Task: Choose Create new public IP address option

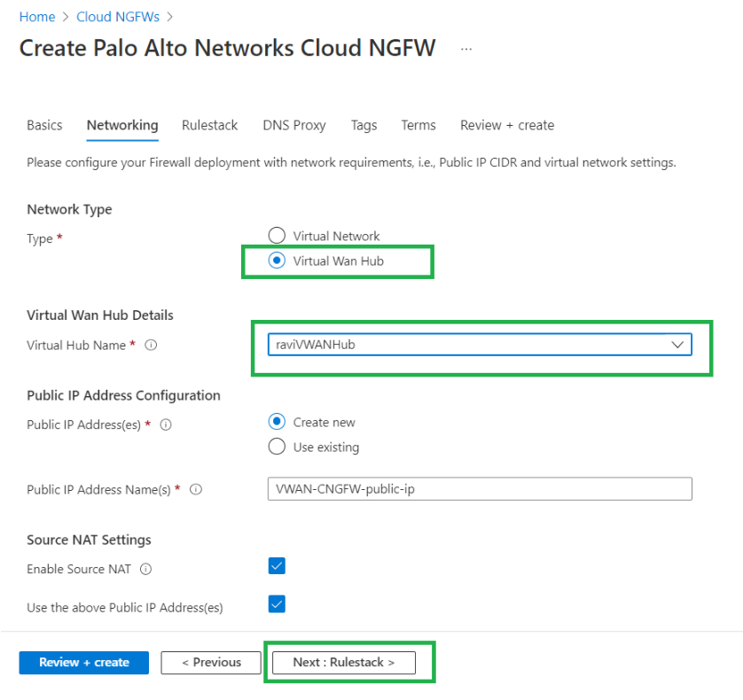Action: (277, 422)
